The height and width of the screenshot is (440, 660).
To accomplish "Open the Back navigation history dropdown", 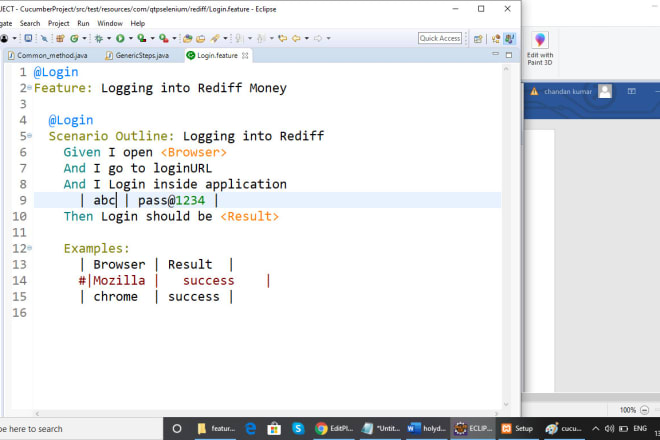I will coord(307,39).
